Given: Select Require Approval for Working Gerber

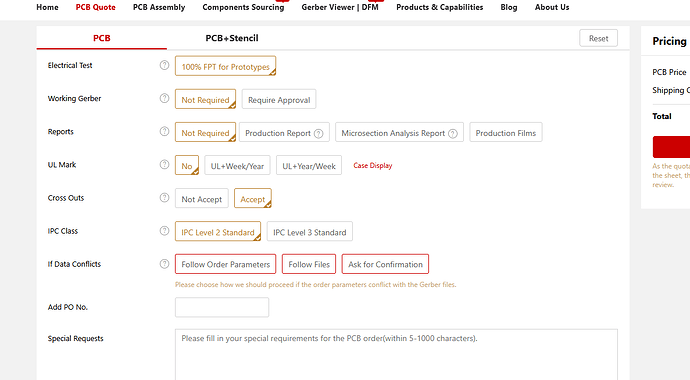Looking at the screenshot, I should point(279,99).
